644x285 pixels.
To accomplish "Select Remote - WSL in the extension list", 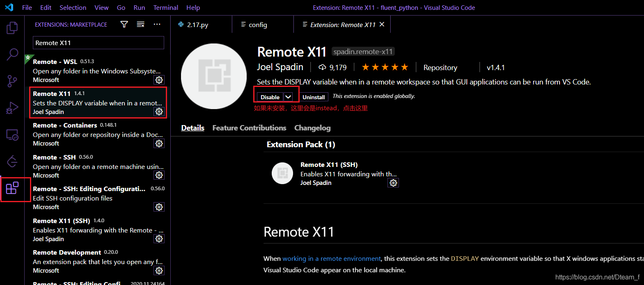I will (x=97, y=71).
